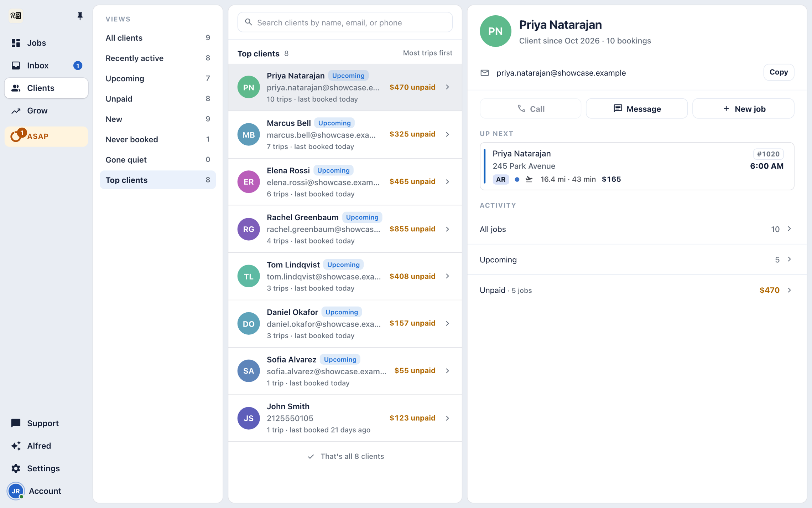
Task: Open Support chat
Action: pyautogui.click(x=46, y=423)
